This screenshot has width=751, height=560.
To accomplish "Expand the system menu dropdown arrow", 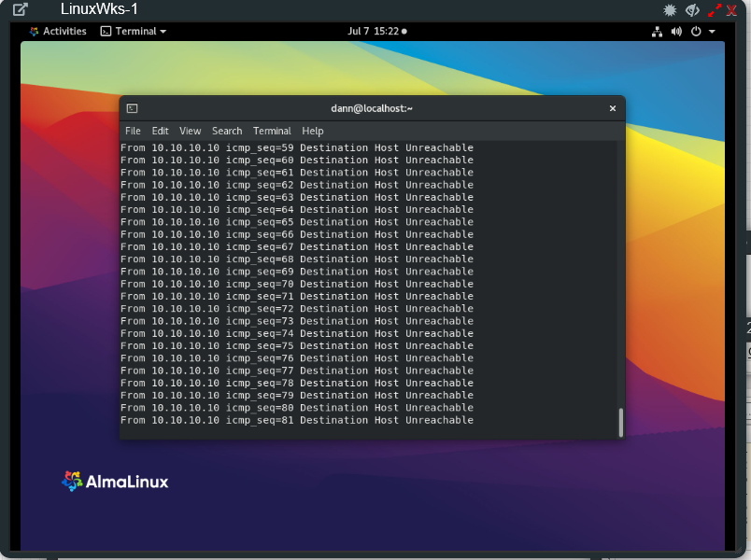I will [x=712, y=31].
